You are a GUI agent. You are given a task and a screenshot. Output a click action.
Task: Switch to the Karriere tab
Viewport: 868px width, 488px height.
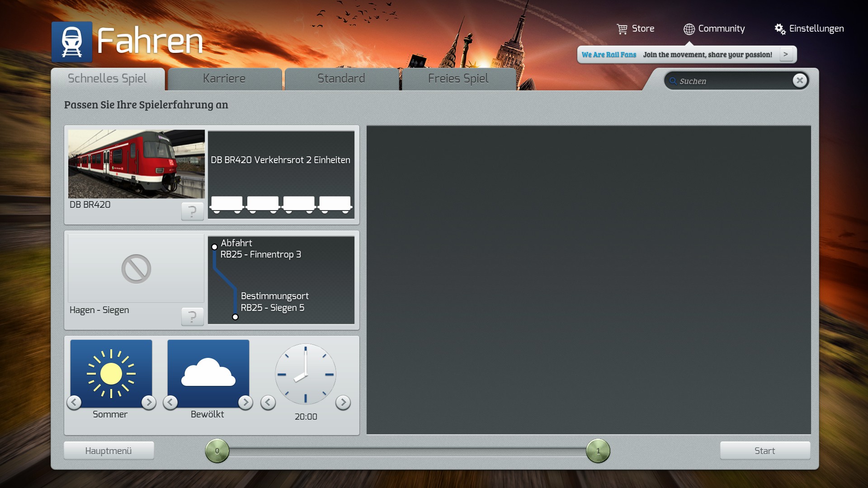224,79
